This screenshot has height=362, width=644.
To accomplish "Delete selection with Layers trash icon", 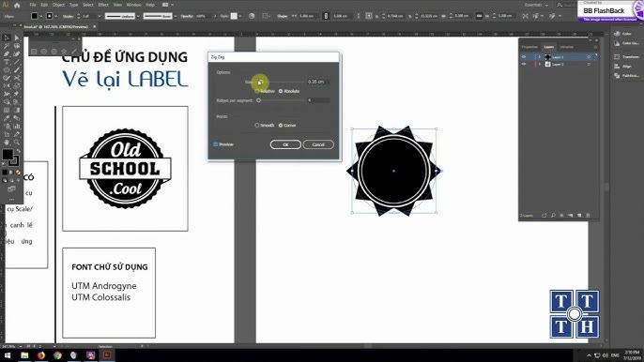I will (588, 215).
